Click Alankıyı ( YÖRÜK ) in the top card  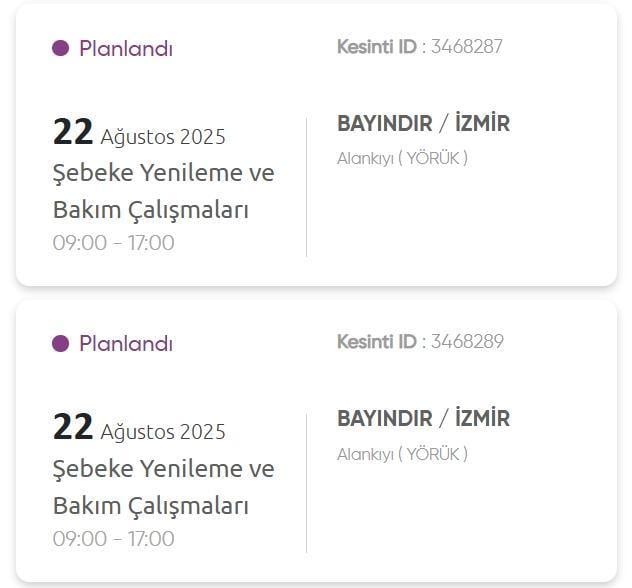[x=402, y=158]
